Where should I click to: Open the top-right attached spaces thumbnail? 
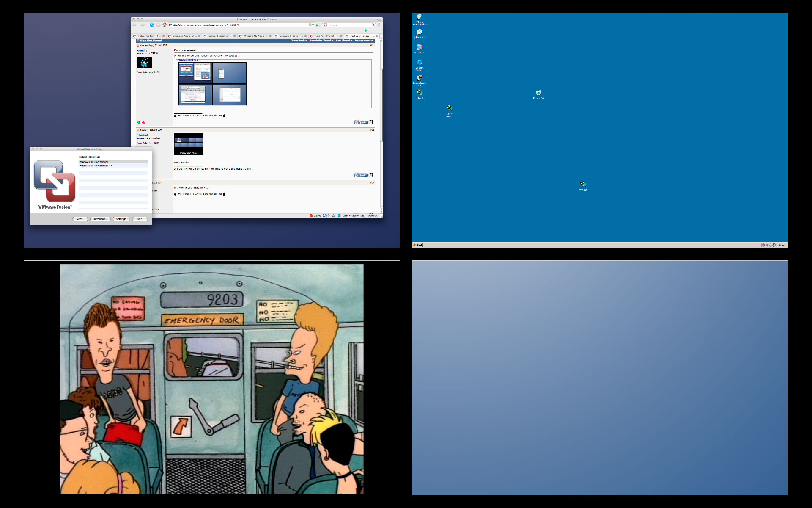click(x=230, y=73)
